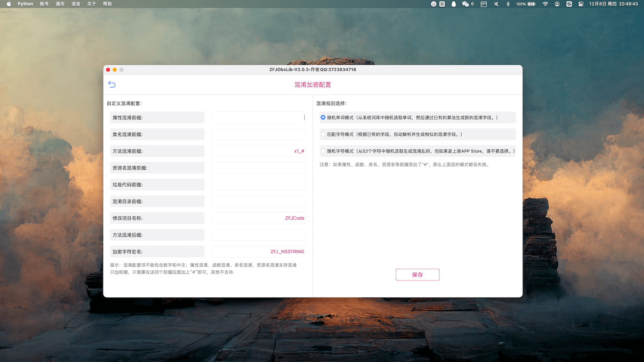Viewport: 644px width, 362px height.
Task: Open the Bluetooth status icon
Action: 508,4
